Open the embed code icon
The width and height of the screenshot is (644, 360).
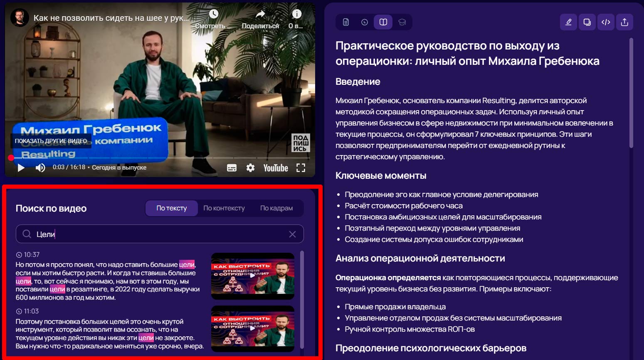click(606, 22)
